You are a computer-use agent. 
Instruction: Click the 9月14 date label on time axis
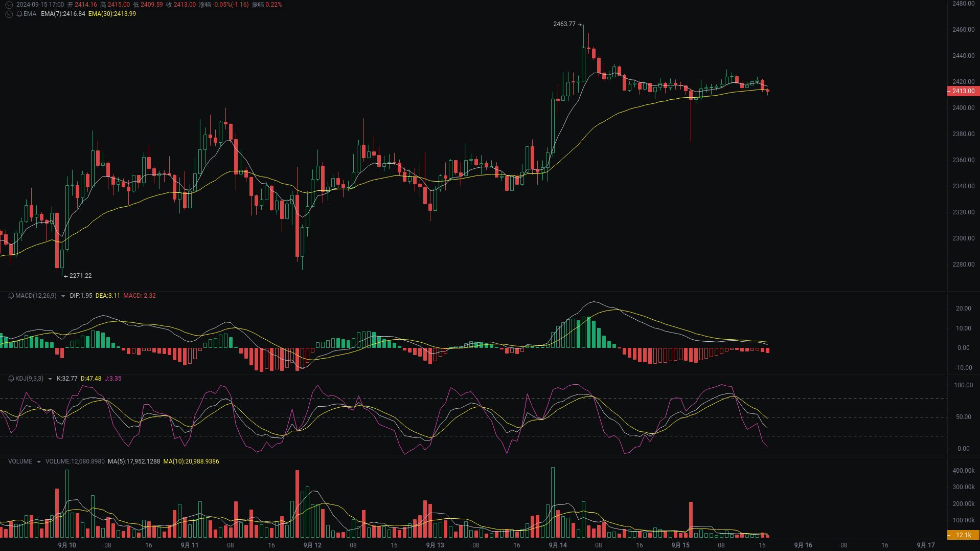tap(558, 545)
